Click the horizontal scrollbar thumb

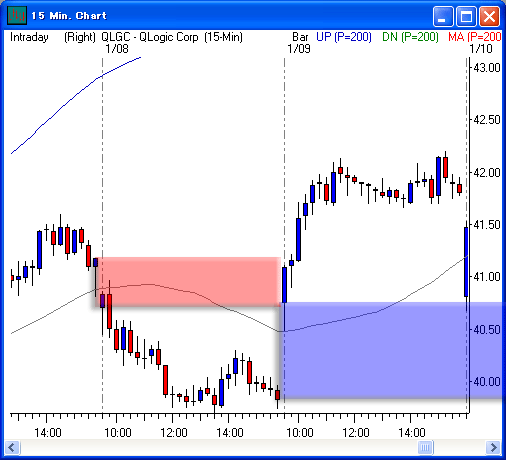(425, 447)
